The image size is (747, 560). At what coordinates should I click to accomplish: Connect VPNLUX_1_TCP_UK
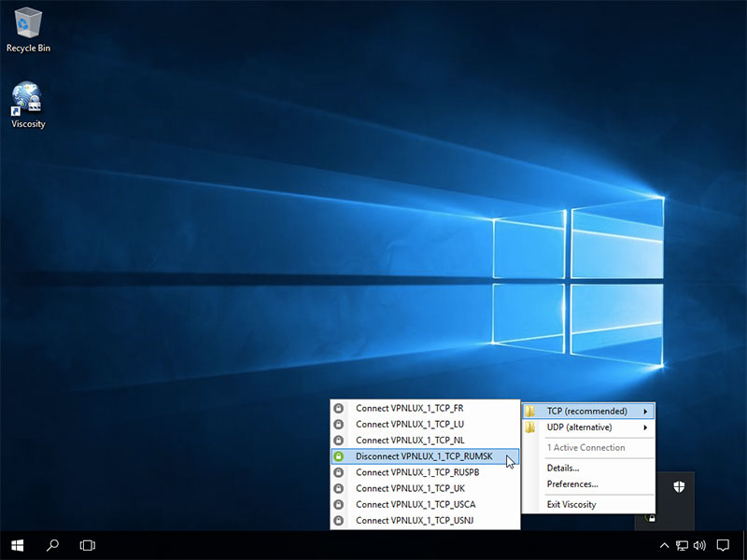tap(425, 488)
